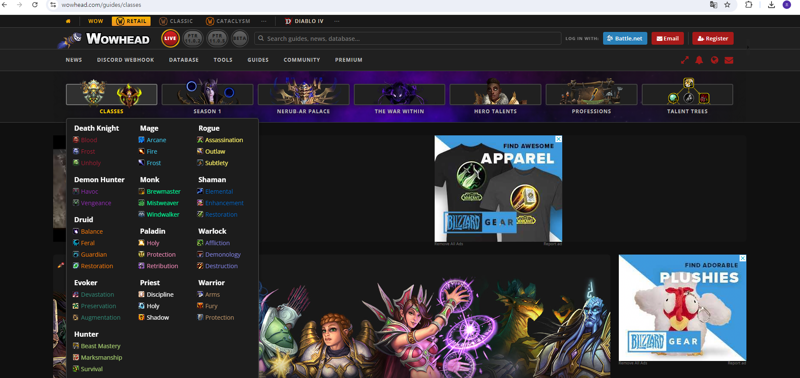Open the Subtlety Rogue guide link

(216, 163)
